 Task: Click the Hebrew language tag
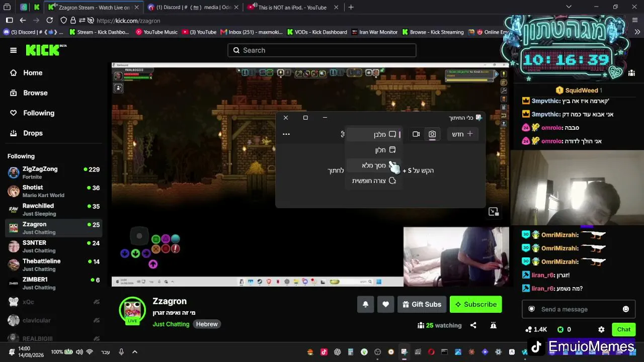click(207, 324)
